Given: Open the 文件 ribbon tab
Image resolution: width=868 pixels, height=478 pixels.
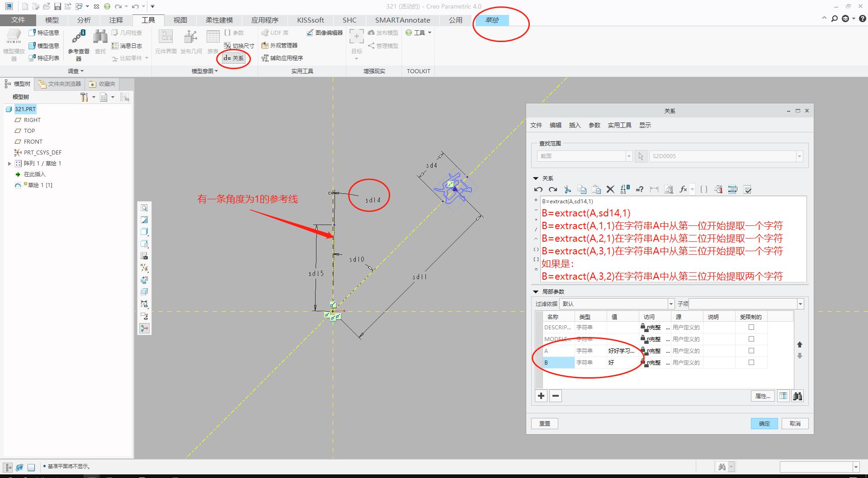Looking at the screenshot, I should [18, 20].
